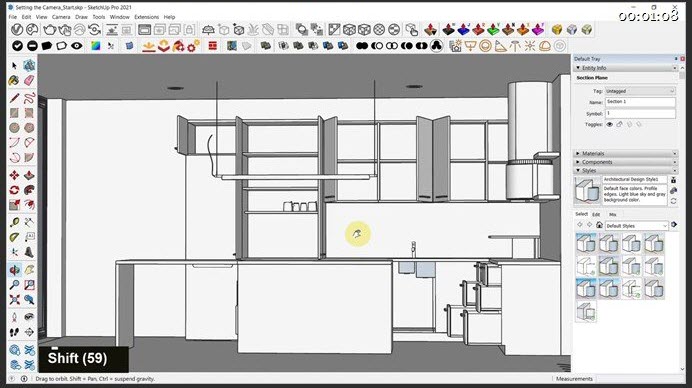The image size is (692, 388).
Task: Click the update style refresh button
Action: [673, 201]
